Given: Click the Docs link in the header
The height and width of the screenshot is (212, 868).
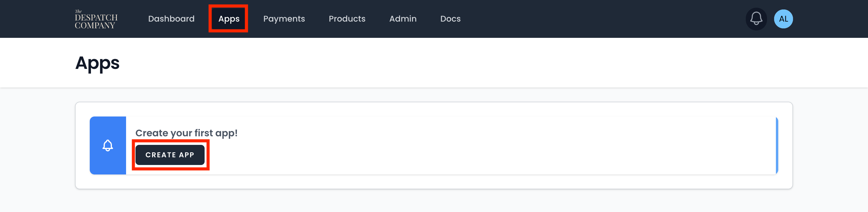Looking at the screenshot, I should pos(450,19).
